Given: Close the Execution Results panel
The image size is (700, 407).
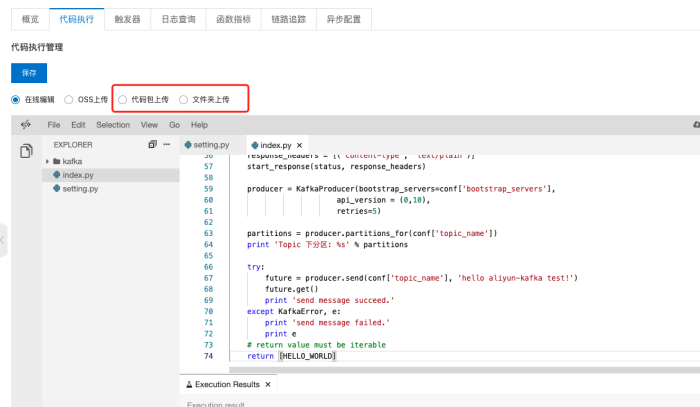Looking at the screenshot, I should [x=267, y=384].
